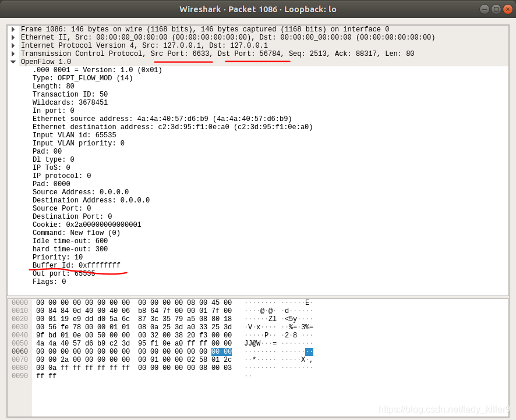Select the Priority: 10 field
Image resolution: width=516 pixels, height=420 pixels.
coord(58,257)
